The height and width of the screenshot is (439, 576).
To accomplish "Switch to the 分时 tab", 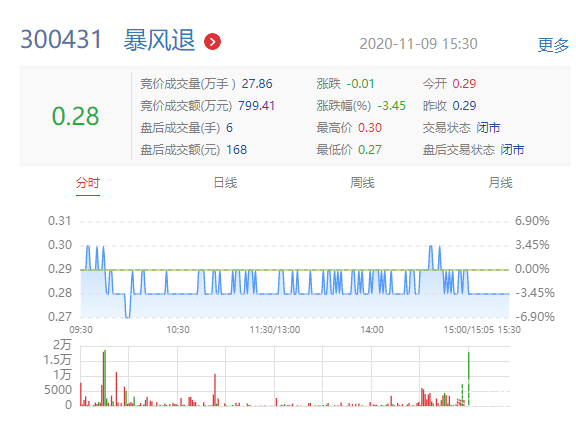I will 88,183.
